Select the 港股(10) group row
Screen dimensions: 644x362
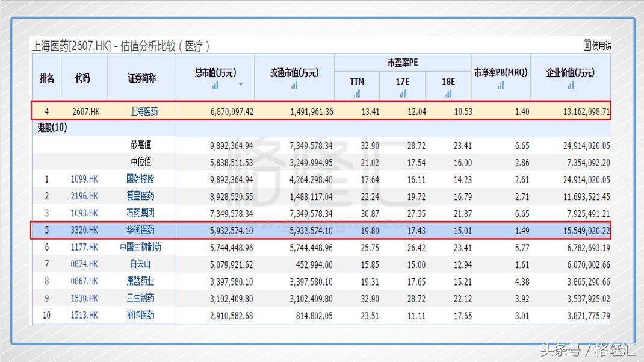(321, 128)
